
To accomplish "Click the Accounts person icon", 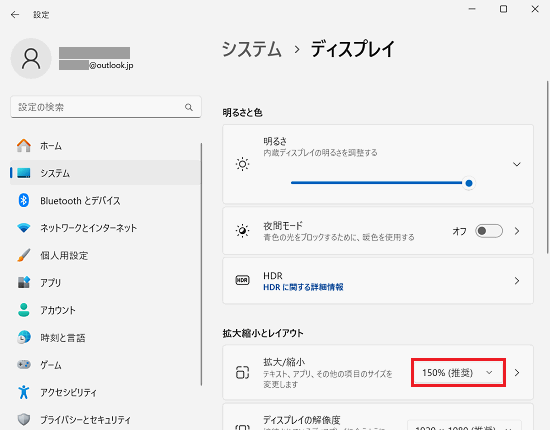I will (24, 310).
